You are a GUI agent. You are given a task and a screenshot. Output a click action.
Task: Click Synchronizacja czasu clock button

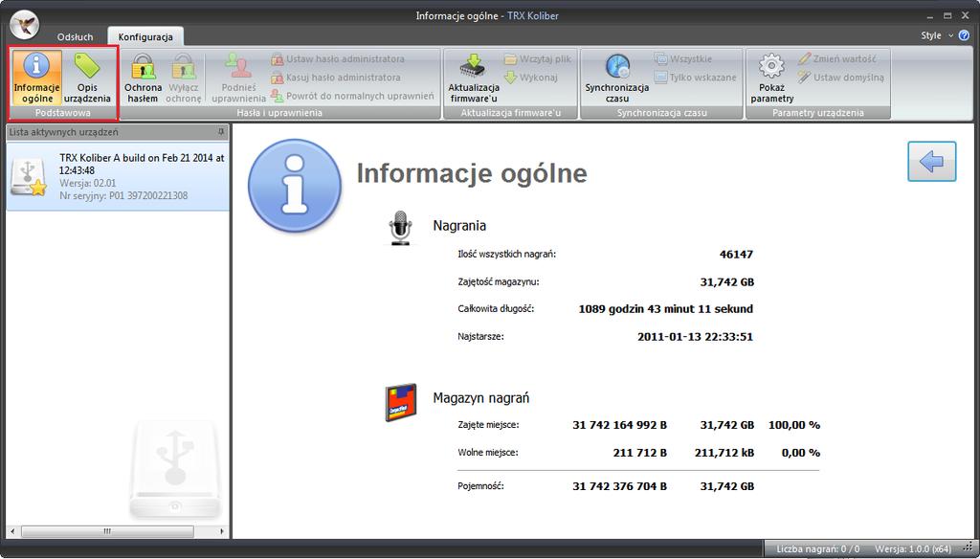point(617,78)
